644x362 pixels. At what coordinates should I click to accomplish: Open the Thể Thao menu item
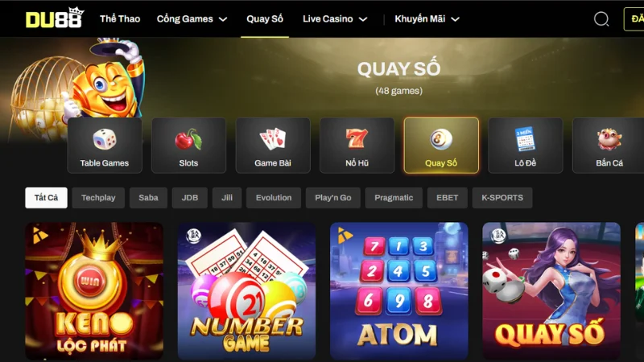120,19
